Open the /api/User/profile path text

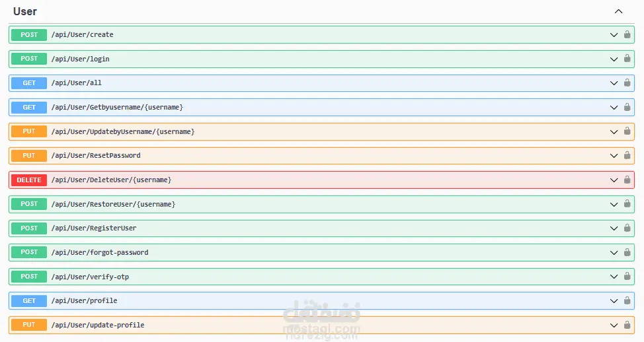pos(84,300)
